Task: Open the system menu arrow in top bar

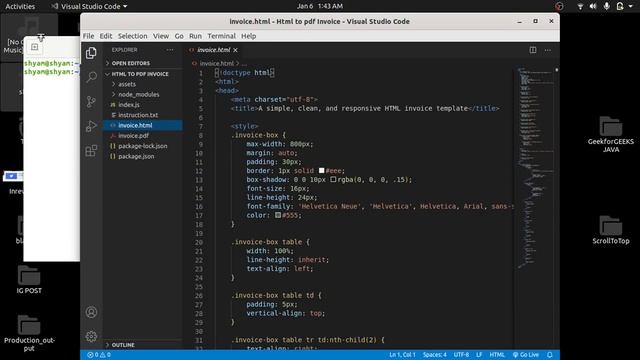Action: [x=631, y=6]
